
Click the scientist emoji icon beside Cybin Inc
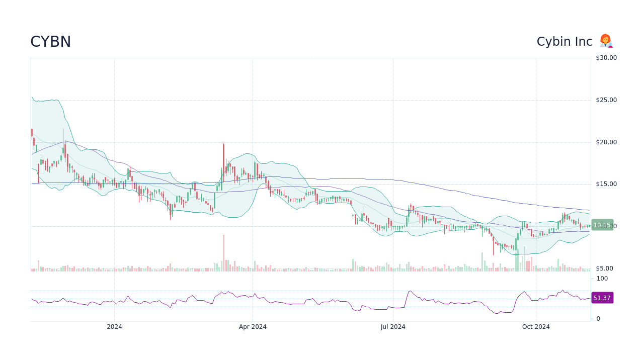[x=606, y=41]
